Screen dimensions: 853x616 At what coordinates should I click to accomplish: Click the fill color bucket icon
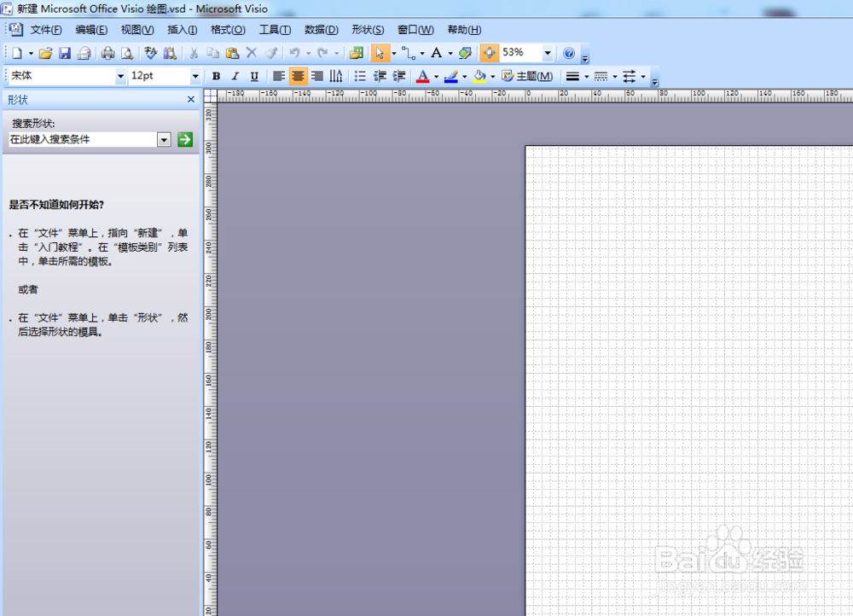tap(479, 77)
